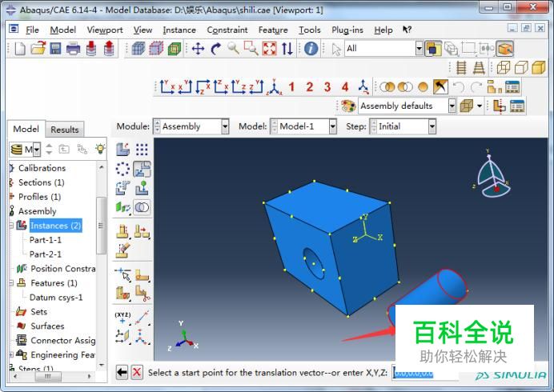Click the Surfaces item in tree
This screenshot has width=554, height=392.
click(x=47, y=326)
